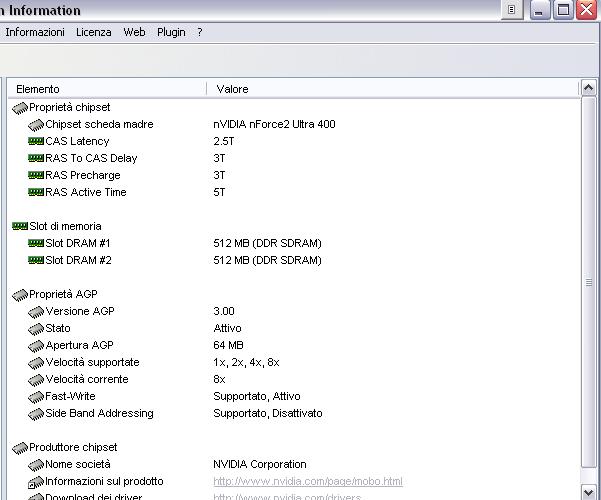The height and width of the screenshot is (500, 601).
Task: Click the Slot DRAM #1 memory icon
Action: [36, 243]
